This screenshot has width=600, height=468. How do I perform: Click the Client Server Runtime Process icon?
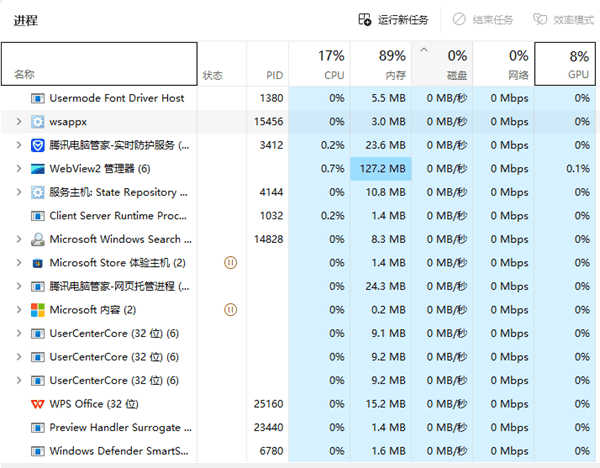click(x=38, y=216)
